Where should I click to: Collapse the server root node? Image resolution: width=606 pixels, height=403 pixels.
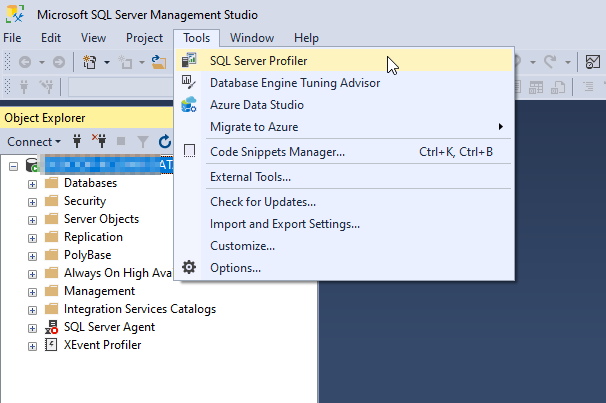click(14, 166)
